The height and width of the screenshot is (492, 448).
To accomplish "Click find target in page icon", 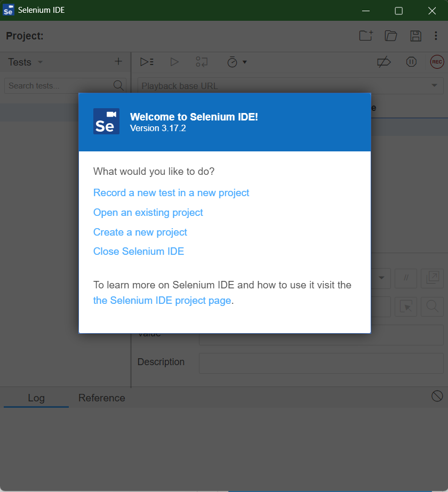I will 433,307.
